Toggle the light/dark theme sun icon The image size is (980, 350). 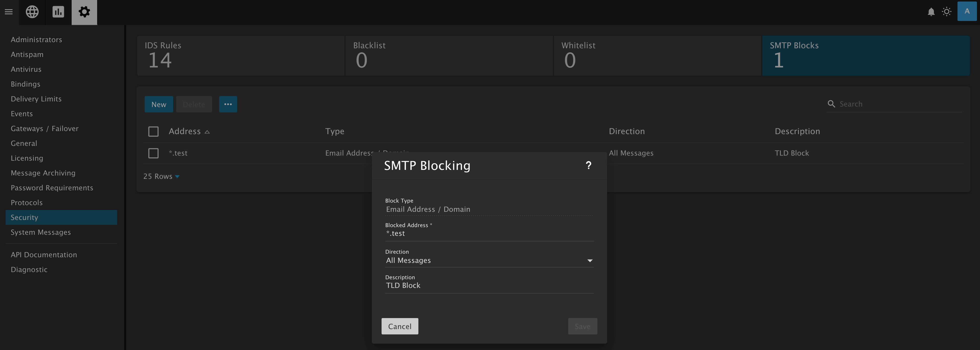946,12
